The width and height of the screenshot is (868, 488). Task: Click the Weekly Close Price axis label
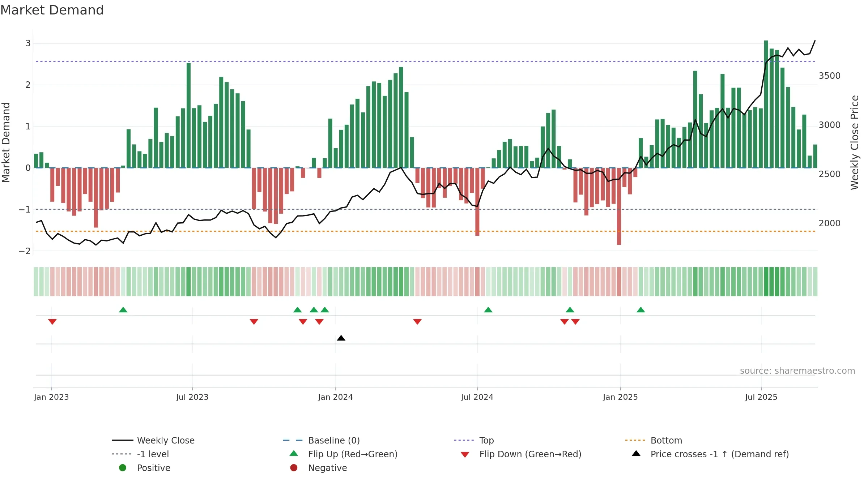855,142
